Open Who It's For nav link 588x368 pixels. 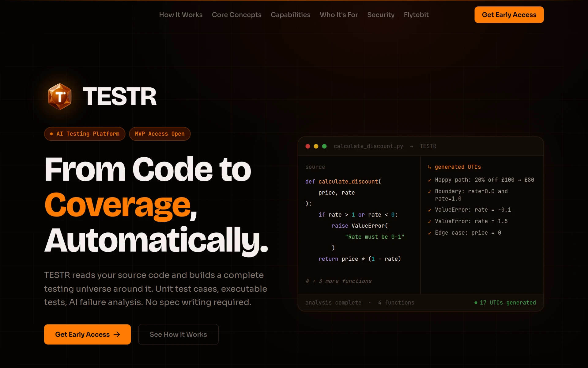pos(339,15)
